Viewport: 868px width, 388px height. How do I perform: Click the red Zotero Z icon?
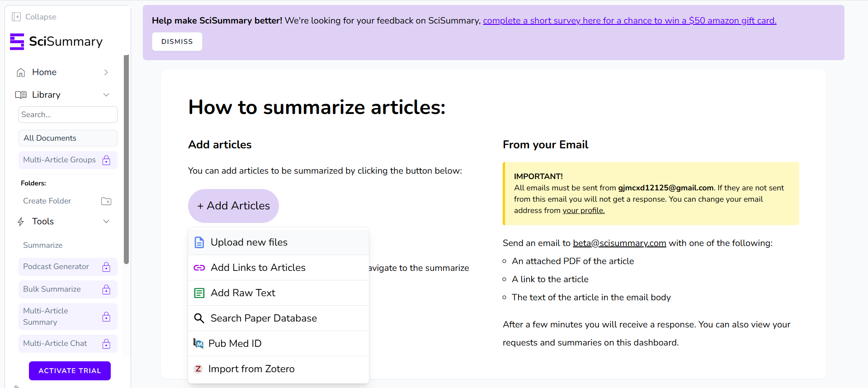click(x=198, y=369)
